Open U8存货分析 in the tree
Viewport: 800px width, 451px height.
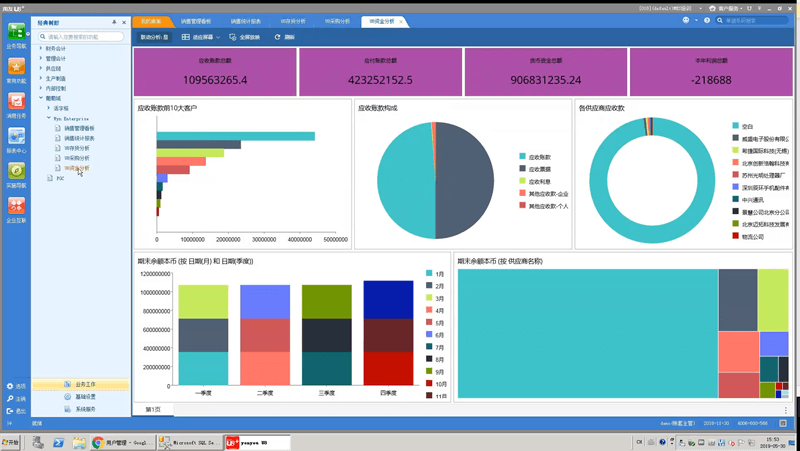(77, 148)
